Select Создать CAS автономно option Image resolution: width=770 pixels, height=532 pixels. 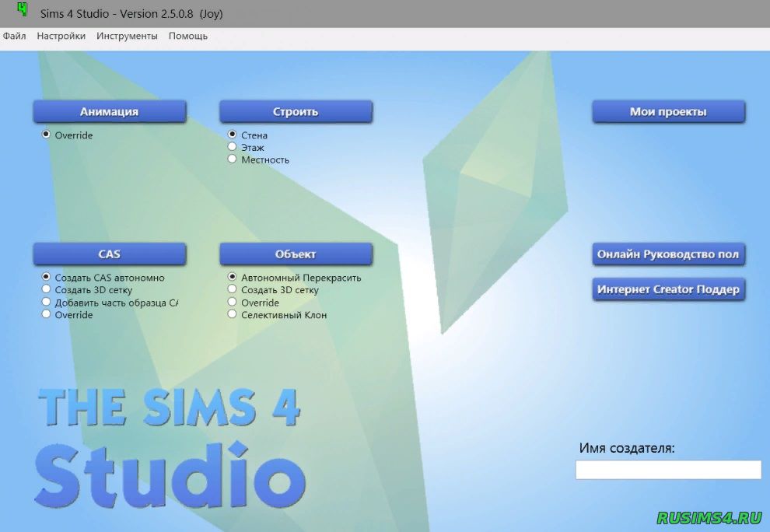click(x=47, y=277)
